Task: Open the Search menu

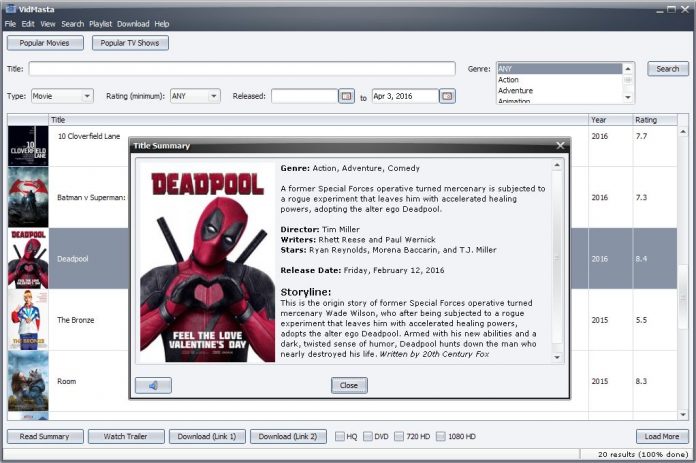Action: click(72, 24)
